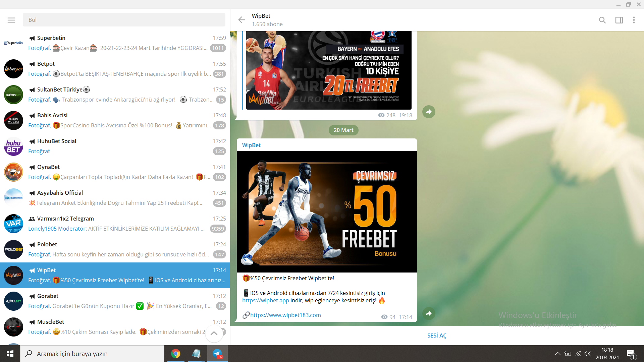This screenshot has height=362, width=644.
Task: Forward the %50 Freebet post
Action: [x=429, y=313]
